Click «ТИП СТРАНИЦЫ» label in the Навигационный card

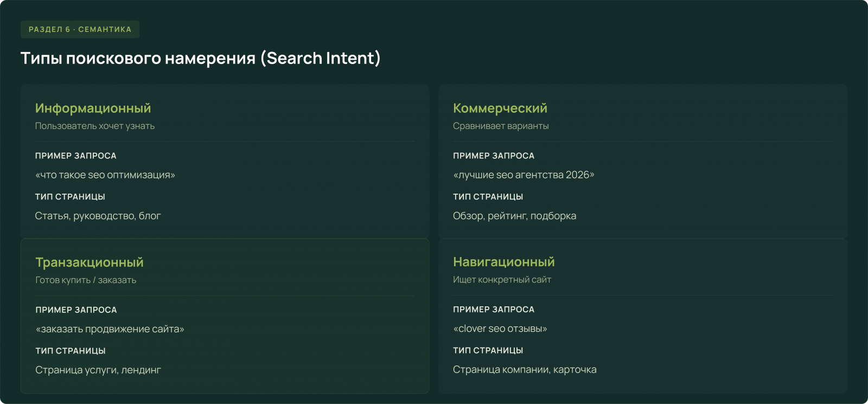[488, 350]
